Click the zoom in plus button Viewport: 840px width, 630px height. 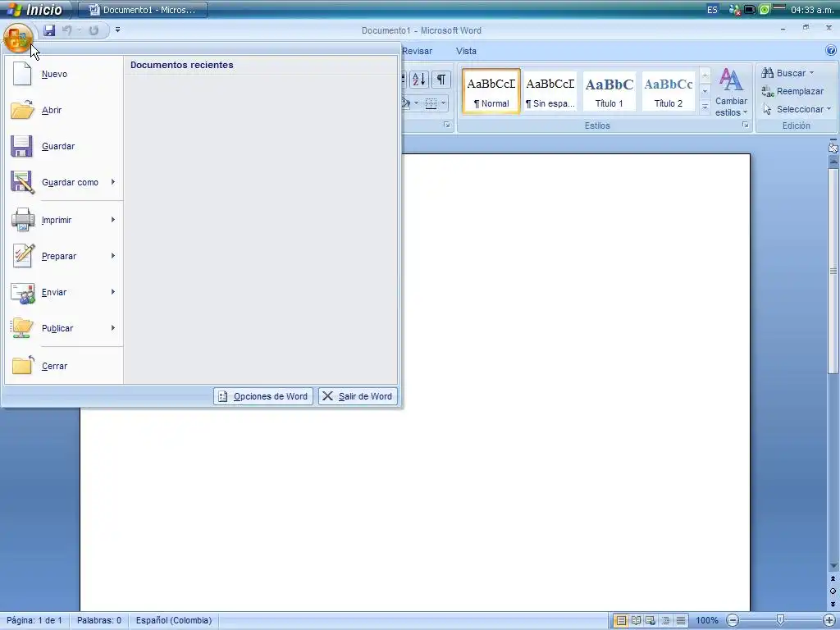point(829,620)
